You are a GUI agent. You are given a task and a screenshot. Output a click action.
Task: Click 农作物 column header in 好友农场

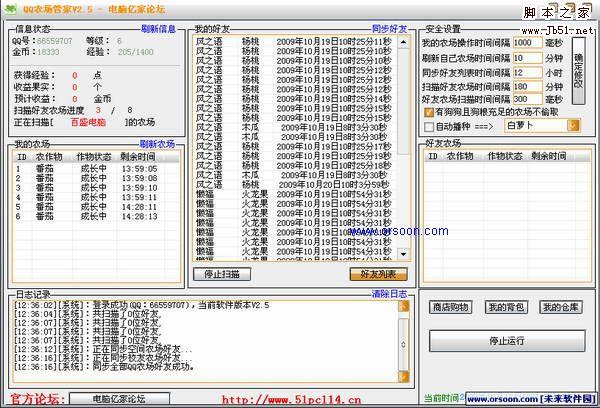click(x=460, y=156)
